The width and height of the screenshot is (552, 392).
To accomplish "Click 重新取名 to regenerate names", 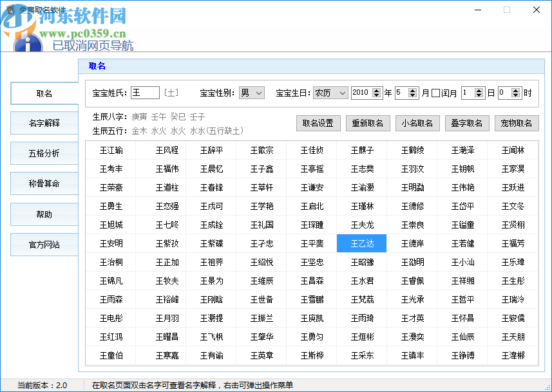I will pyautogui.click(x=368, y=123).
